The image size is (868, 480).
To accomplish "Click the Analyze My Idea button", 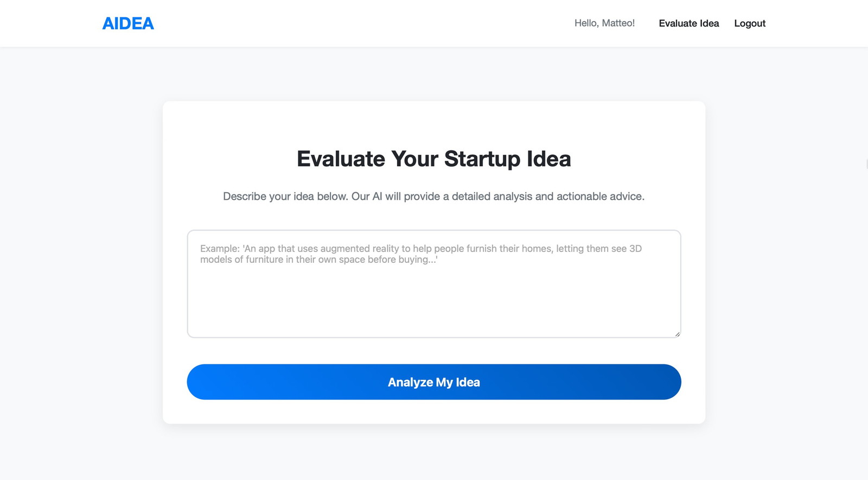I will tap(434, 382).
